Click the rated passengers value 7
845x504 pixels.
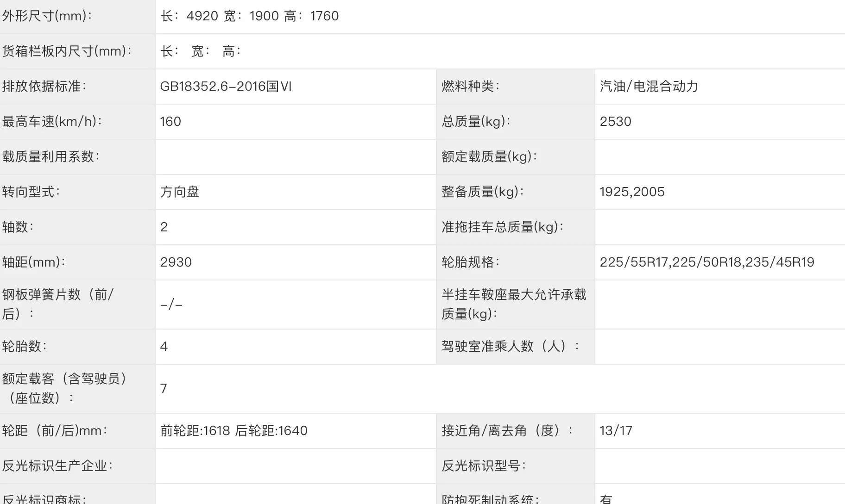click(164, 389)
